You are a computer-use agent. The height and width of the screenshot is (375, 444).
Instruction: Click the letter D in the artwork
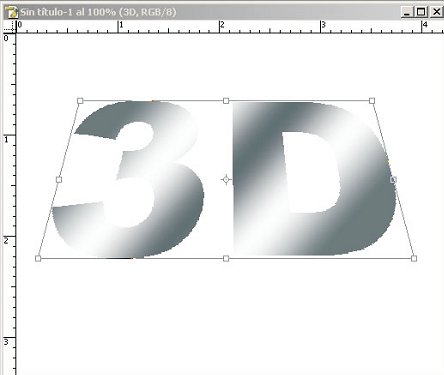point(313,179)
